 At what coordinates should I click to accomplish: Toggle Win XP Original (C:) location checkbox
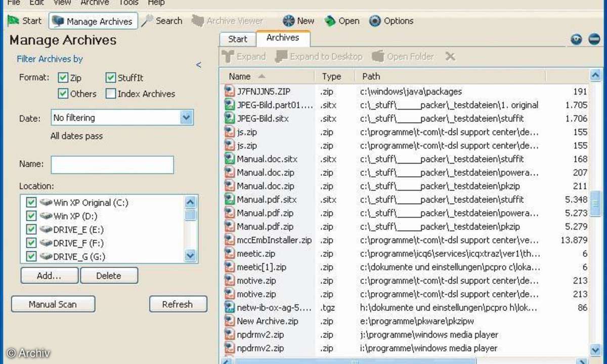coord(31,202)
